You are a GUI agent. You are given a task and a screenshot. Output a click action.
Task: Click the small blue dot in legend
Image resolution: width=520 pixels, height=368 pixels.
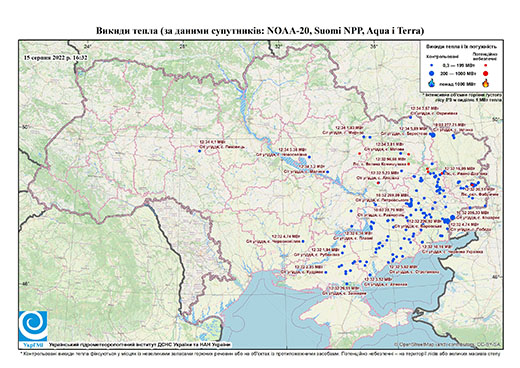(x=432, y=65)
